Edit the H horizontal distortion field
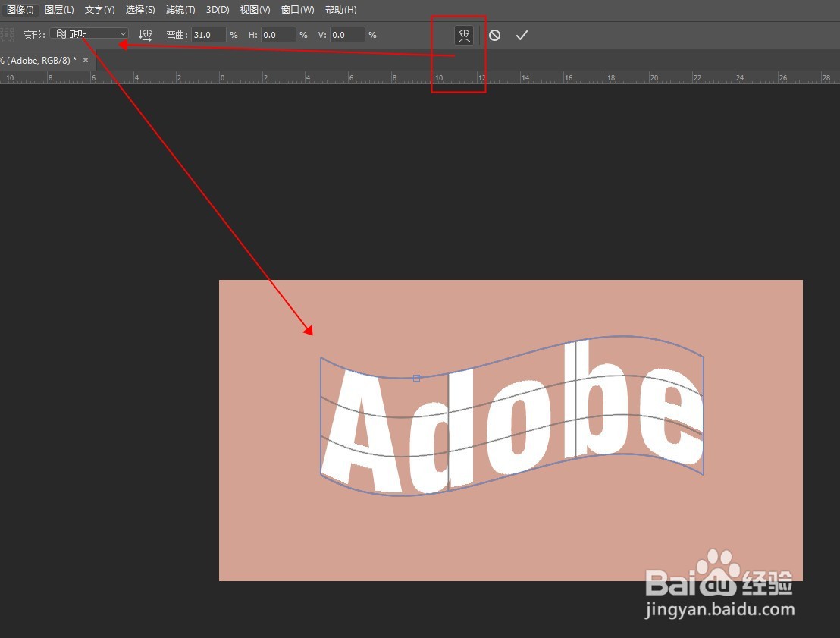Screen dimensions: 840x638 [x=278, y=35]
